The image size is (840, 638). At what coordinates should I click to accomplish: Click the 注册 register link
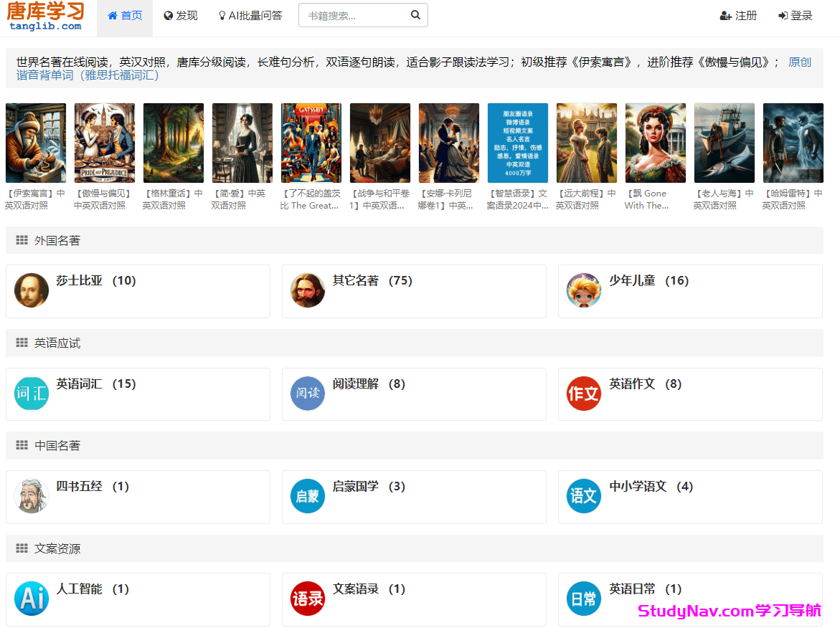738,16
